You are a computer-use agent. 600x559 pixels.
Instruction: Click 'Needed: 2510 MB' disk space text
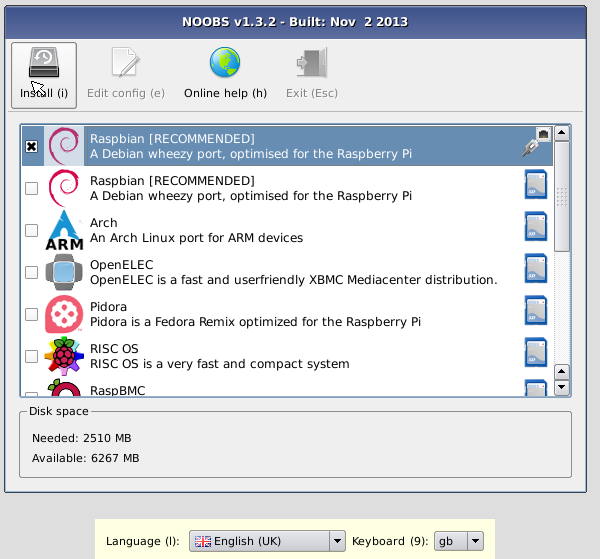pyautogui.click(x=82, y=438)
